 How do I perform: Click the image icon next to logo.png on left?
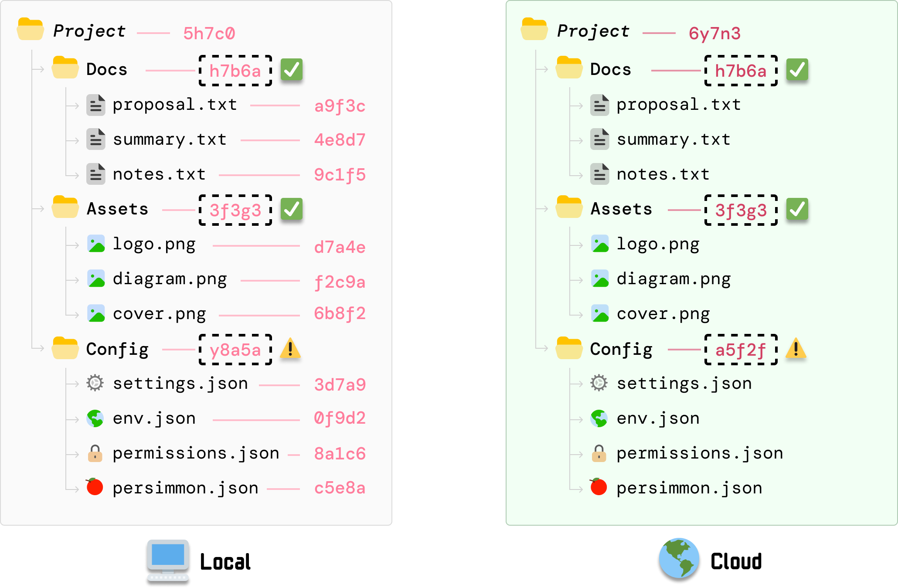[x=96, y=244]
